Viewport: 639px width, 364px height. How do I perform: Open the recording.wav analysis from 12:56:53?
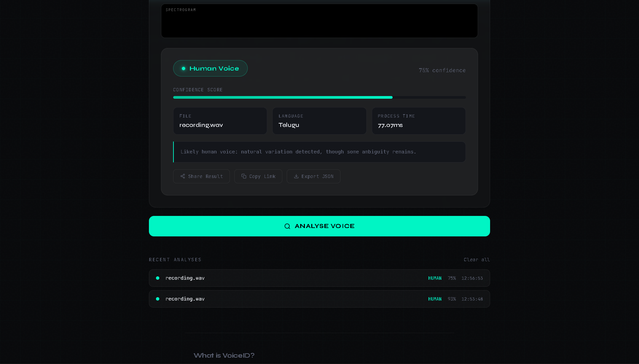(x=319, y=278)
